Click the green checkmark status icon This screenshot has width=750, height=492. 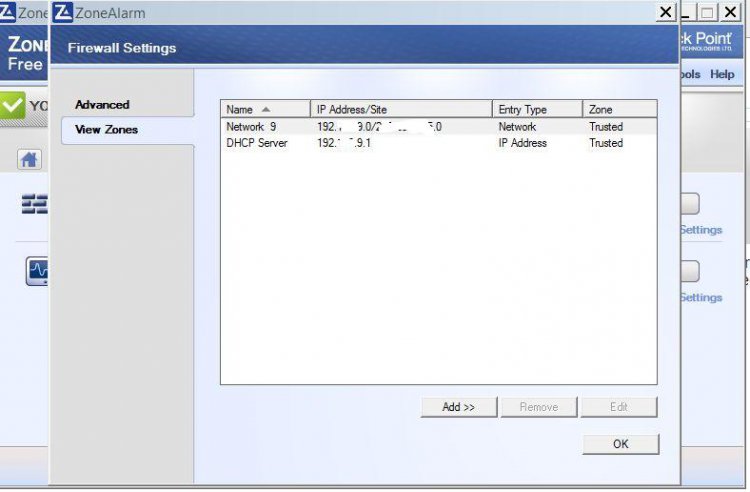click(x=12, y=105)
